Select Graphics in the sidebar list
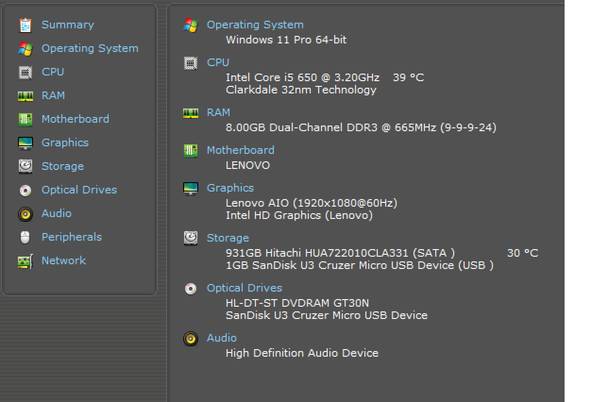Viewport: 600px width, 402px height. point(65,143)
